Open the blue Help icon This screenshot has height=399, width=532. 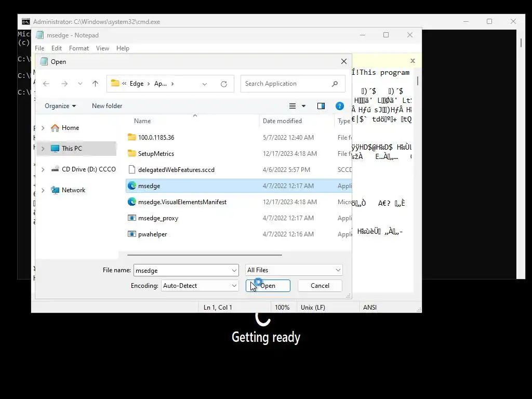[x=340, y=106]
